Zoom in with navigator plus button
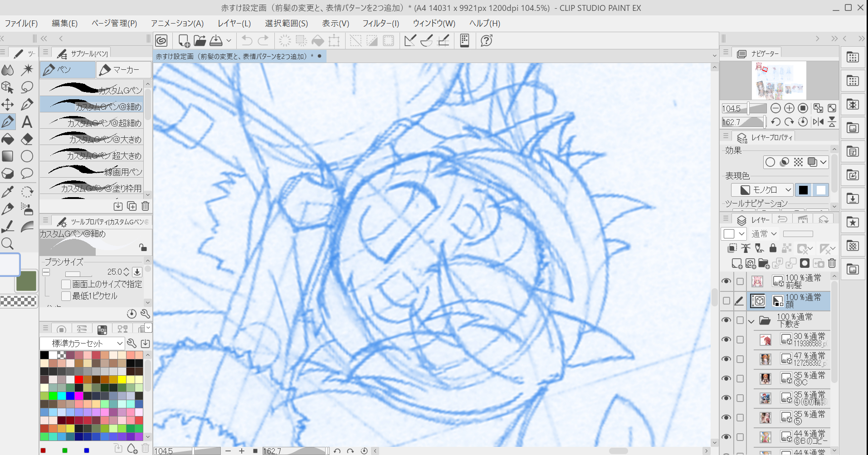 click(x=789, y=108)
